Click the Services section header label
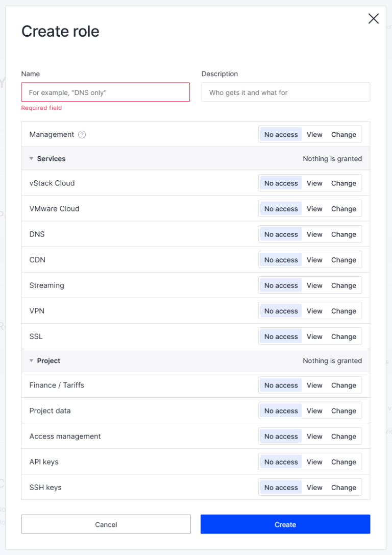Viewport: 392px width, 555px height. tap(52, 159)
